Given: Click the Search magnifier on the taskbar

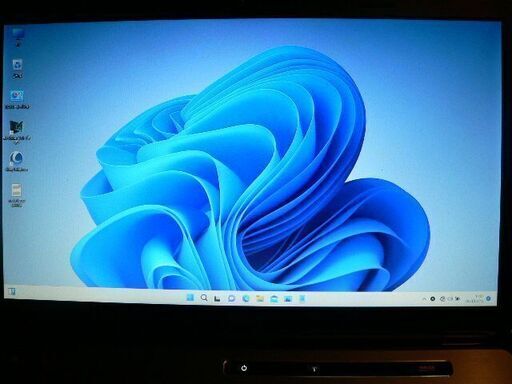Looking at the screenshot, I should [204, 298].
